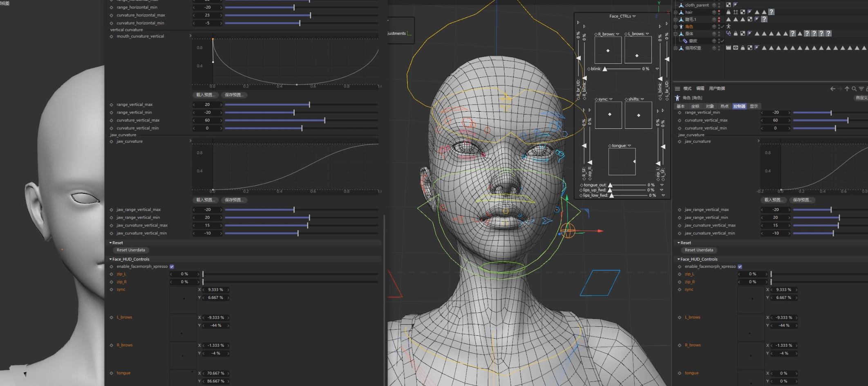The height and width of the screenshot is (386, 868).
Task: Switch to the 基本 tab
Action: point(681,106)
